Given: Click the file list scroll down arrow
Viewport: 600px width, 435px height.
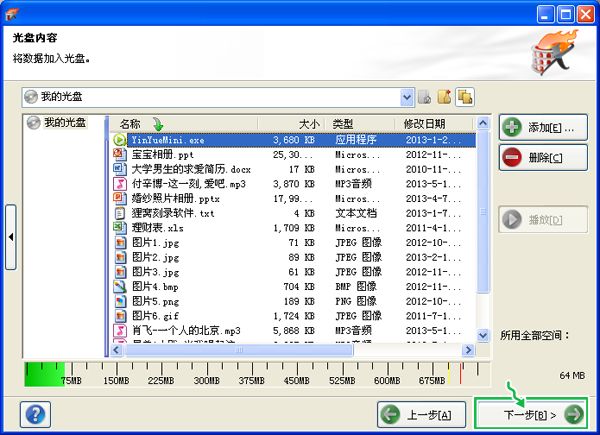Looking at the screenshot, I should point(483,336).
